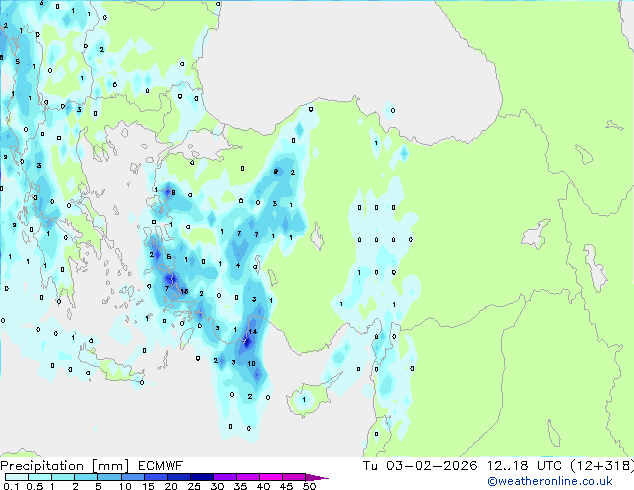Click the "50" legend scale label
Viewport: 634px width, 490px height.
pyautogui.click(x=310, y=486)
